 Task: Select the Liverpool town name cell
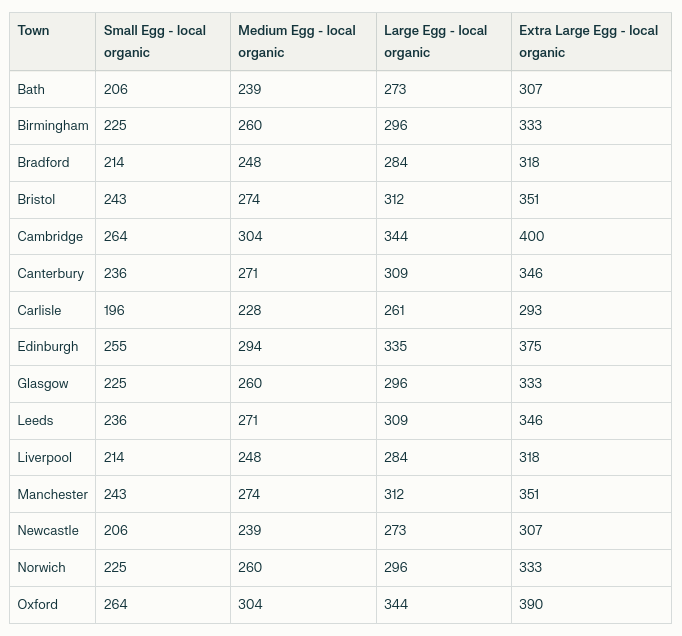[45, 457]
